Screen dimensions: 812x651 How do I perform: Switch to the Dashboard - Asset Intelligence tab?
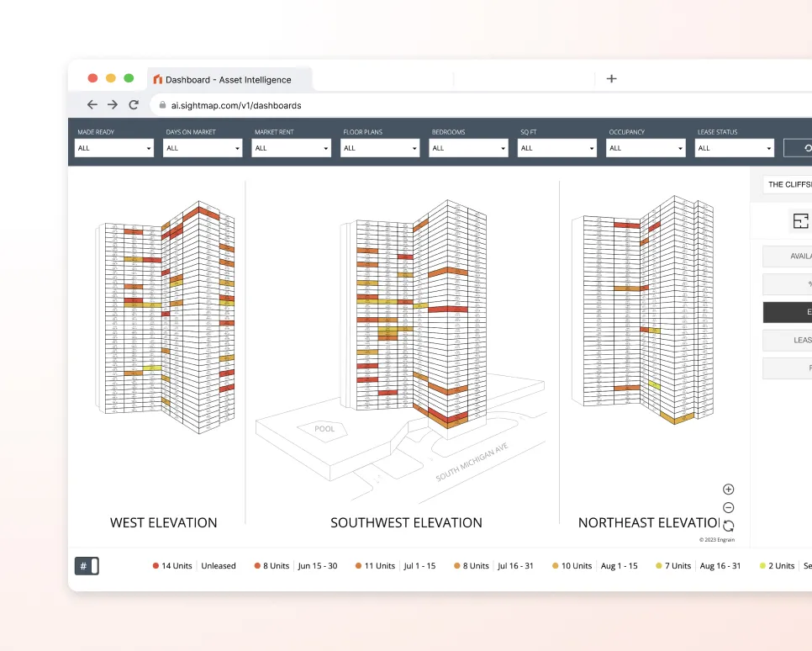[229, 79]
